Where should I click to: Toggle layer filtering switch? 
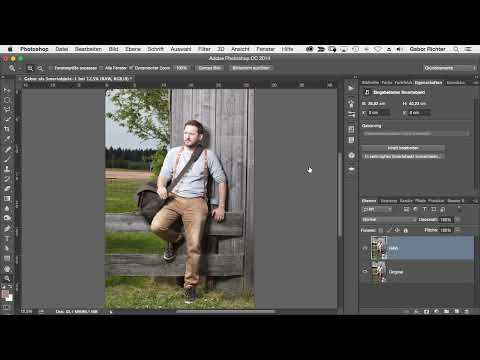point(460,209)
